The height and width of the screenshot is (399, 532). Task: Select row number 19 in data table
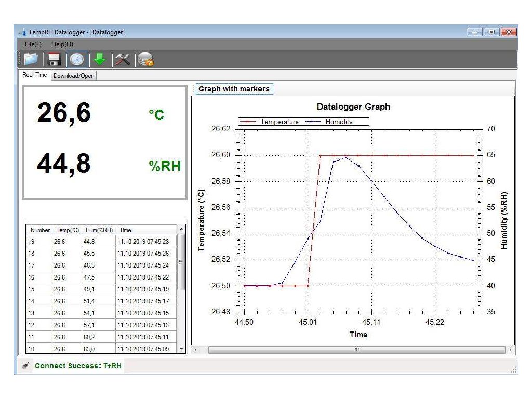coord(39,242)
